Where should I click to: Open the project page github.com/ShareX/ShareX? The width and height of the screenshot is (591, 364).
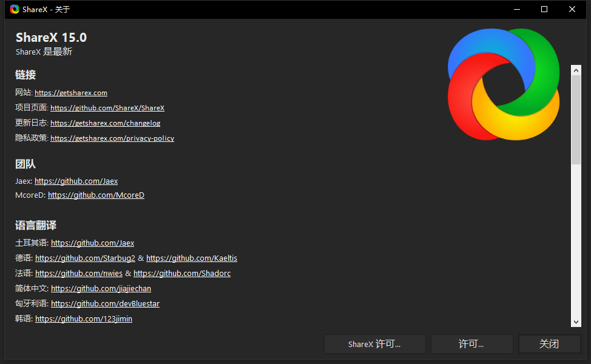click(107, 107)
